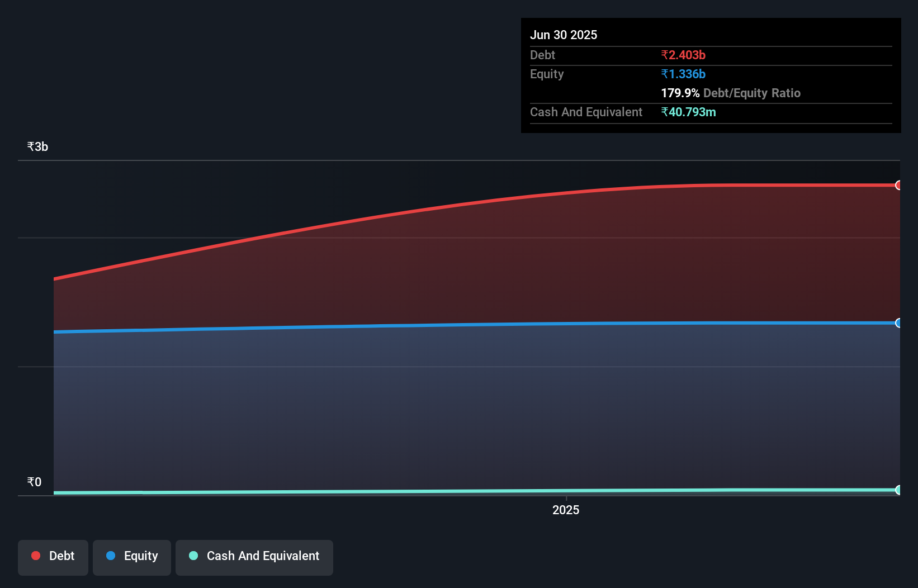
Task: Click the Jun 30 2025 tooltip header
Action: coord(564,34)
